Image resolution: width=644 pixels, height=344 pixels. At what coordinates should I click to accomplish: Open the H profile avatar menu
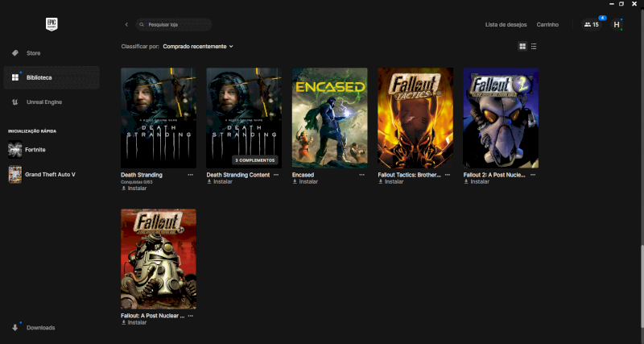[x=616, y=25]
